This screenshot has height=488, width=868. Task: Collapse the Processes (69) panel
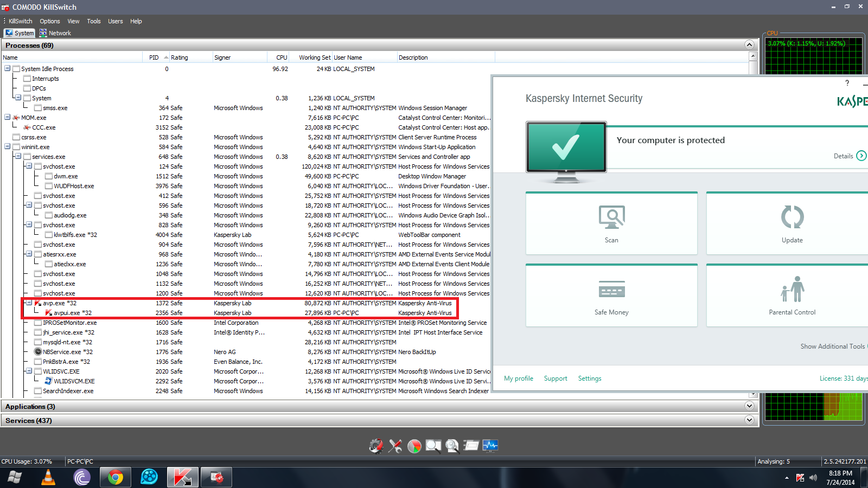(x=749, y=45)
